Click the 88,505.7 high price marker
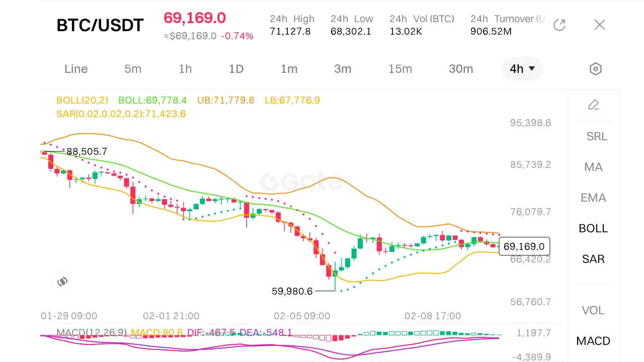Viewport: 644px width, 362px height. 87,151
